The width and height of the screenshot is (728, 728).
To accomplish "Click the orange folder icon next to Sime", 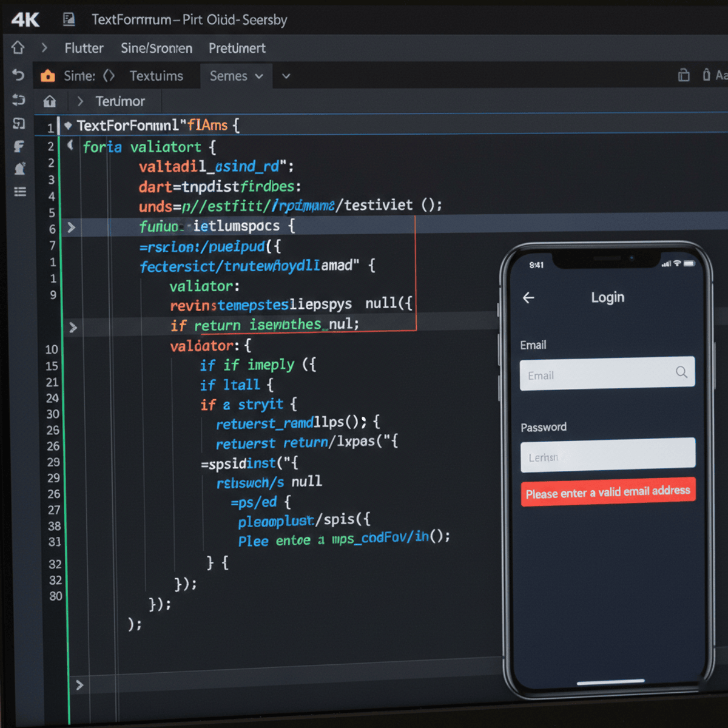I will (47, 75).
